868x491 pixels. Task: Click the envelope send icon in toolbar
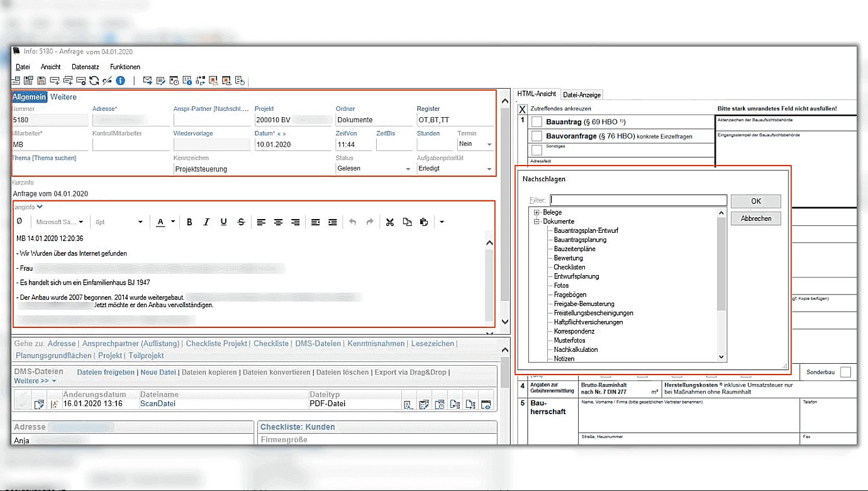pyautogui.click(x=147, y=81)
